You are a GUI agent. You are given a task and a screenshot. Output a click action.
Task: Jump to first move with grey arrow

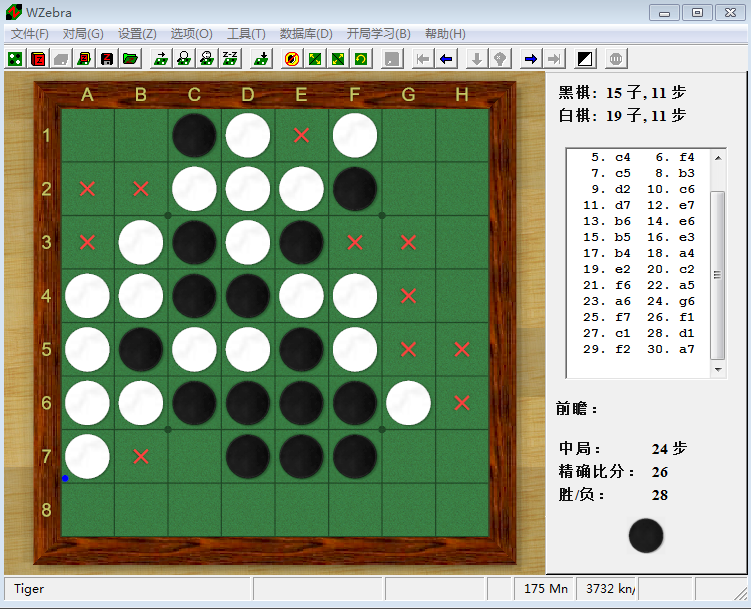423,59
